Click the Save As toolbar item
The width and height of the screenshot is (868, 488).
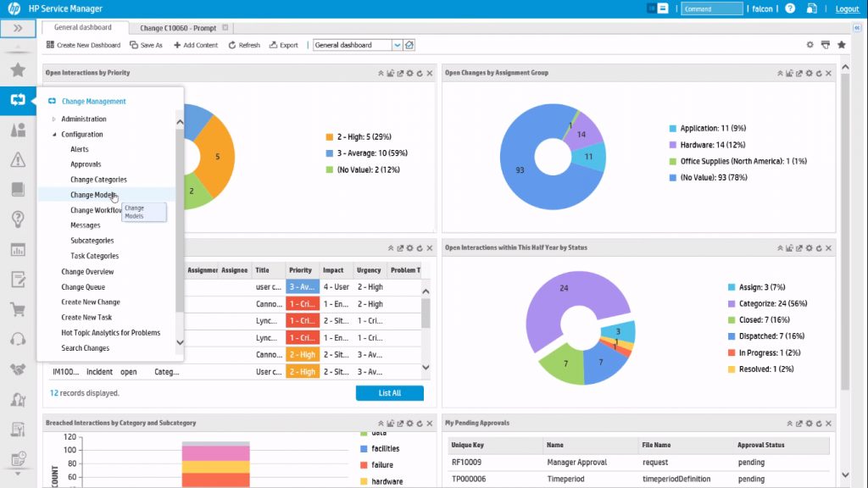151,44
